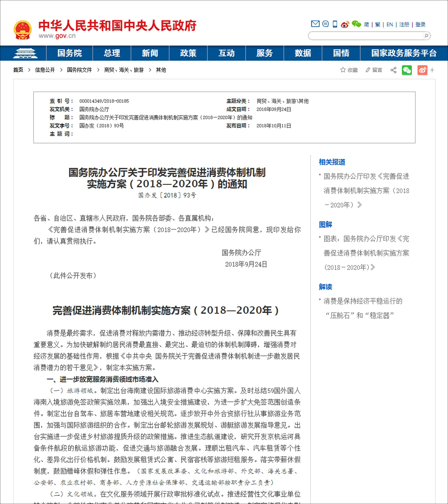Open the 总理 menu
The image size is (448, 504).
click(x=112, y=53)
